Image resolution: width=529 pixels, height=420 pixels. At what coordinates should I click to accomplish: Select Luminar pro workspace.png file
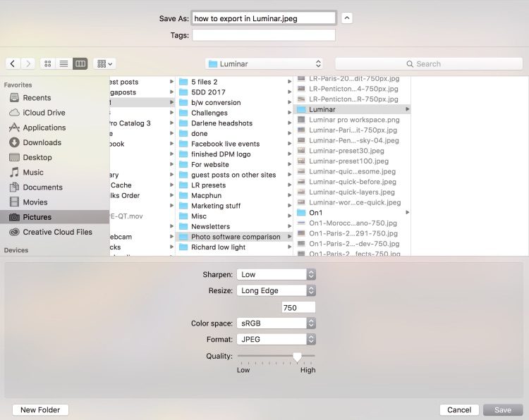click(x=352, y=120)
